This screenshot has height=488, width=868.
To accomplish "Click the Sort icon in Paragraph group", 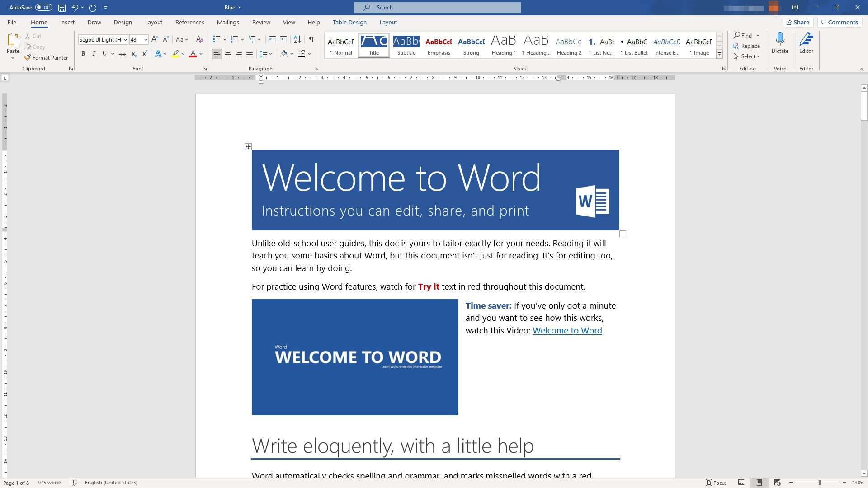I will click(x=297, y=40).
